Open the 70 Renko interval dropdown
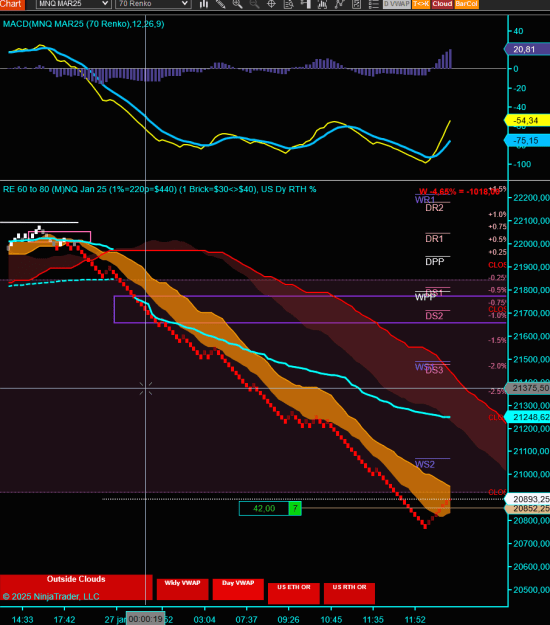 [x=153, y=4]
